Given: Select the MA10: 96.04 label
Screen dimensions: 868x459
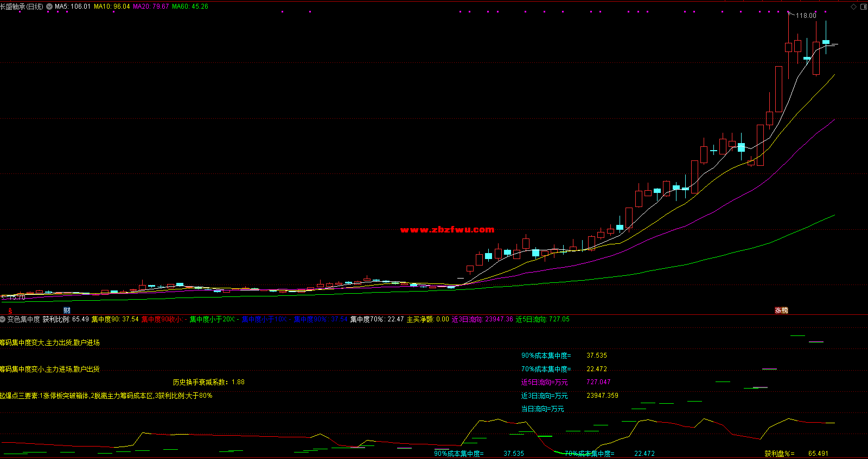Looking at the screenshot, I should point(112,7).
